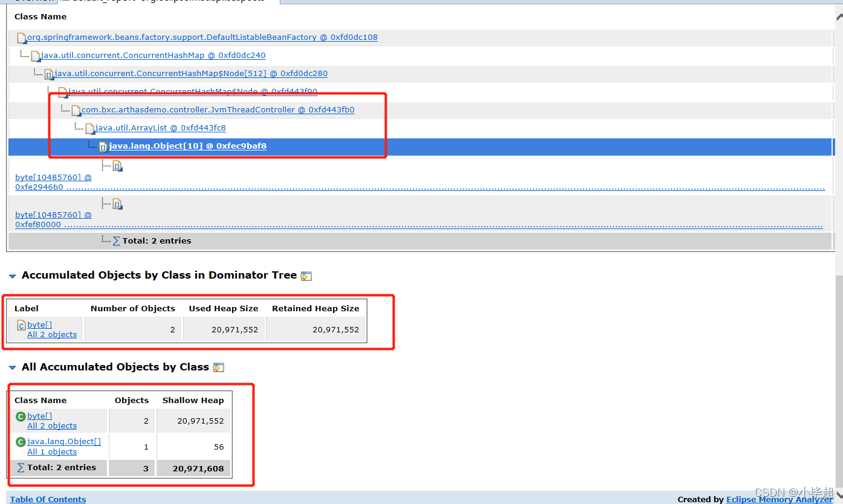843x504 pixels.
Task: Open byte[] link in All Accumulated Objects table
Action: coord(40,416)
